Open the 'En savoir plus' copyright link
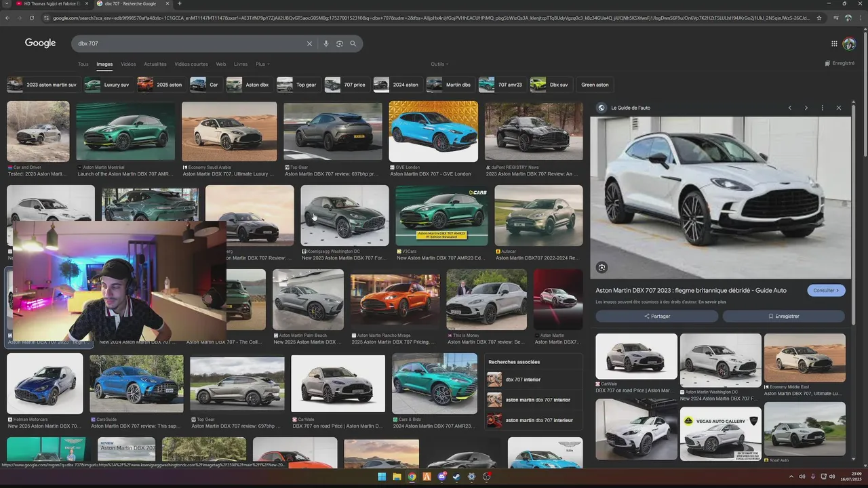Viewport: 868px width, 488px height. (x=711, y=302)
